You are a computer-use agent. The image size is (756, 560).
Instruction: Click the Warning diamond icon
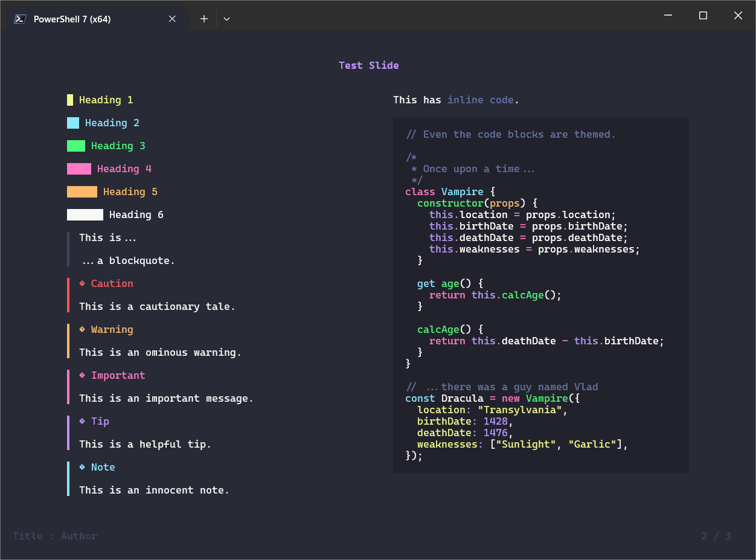83,329
